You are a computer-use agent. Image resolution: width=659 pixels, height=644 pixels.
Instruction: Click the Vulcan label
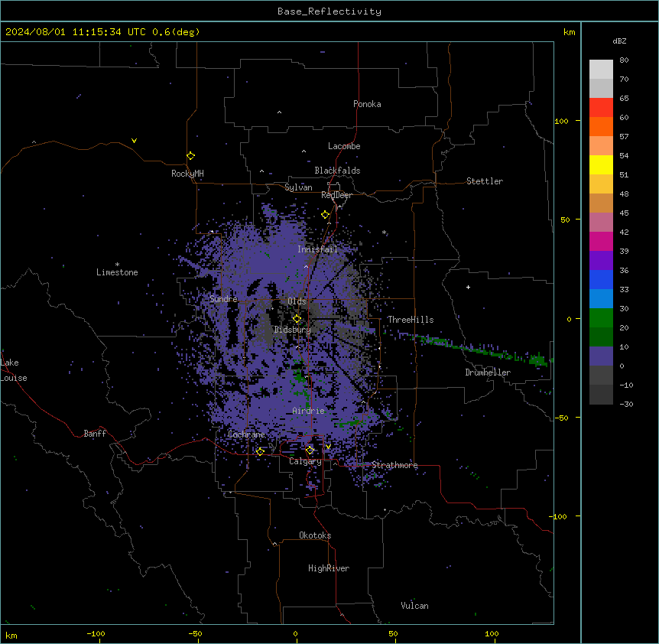[x=414, y=606]
